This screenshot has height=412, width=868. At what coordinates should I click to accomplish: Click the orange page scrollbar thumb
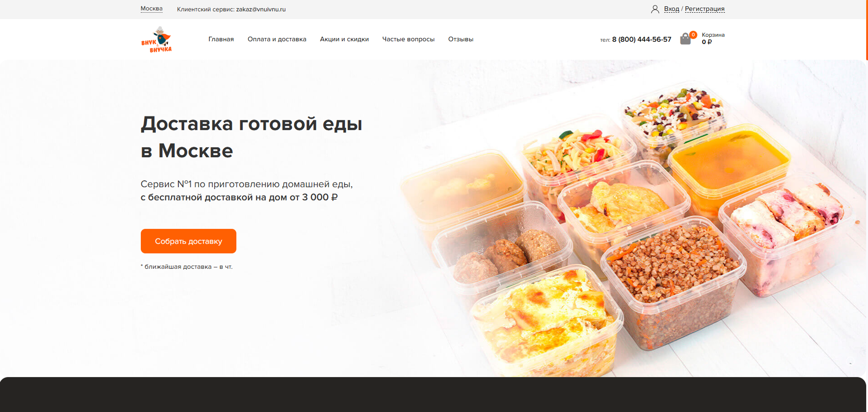pyautogui.click(x=867, y=30)
